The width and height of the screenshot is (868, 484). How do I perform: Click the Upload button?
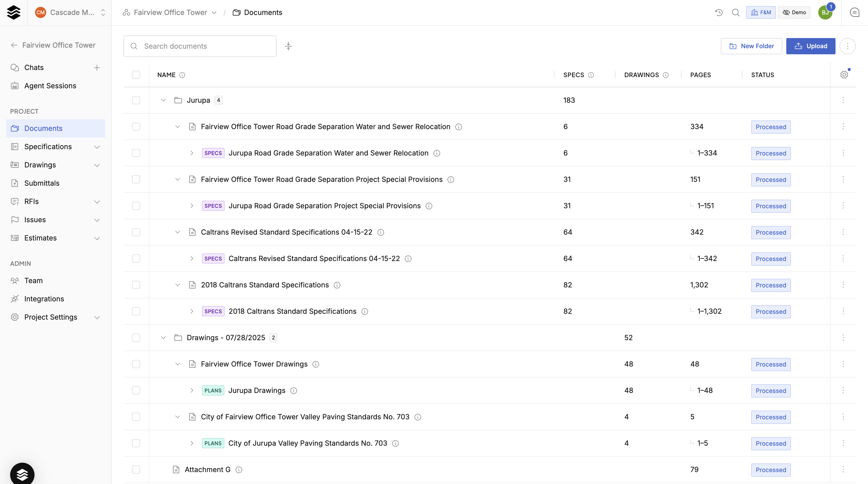coord(811,46)
